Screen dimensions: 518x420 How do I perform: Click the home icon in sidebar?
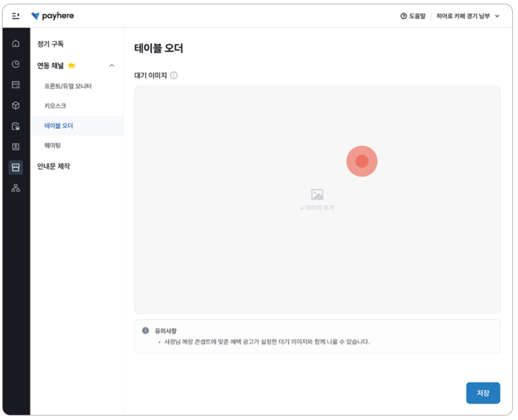point(16,43)
